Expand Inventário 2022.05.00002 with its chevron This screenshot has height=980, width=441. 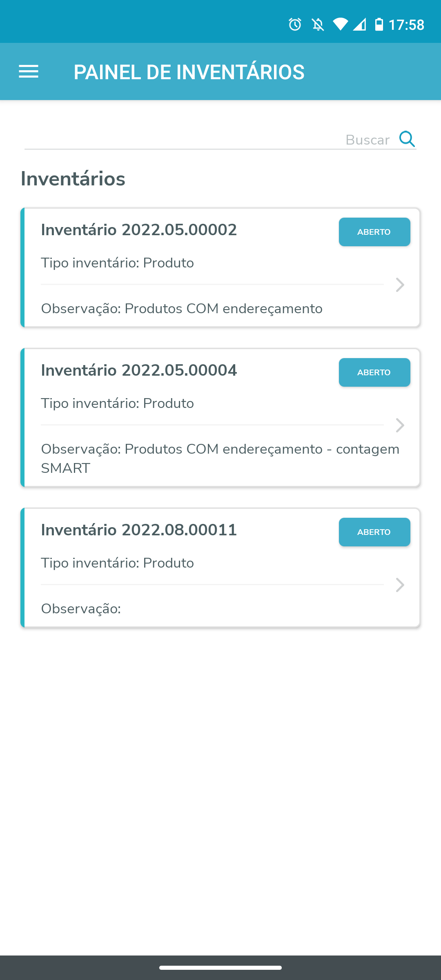click(400, 285)
